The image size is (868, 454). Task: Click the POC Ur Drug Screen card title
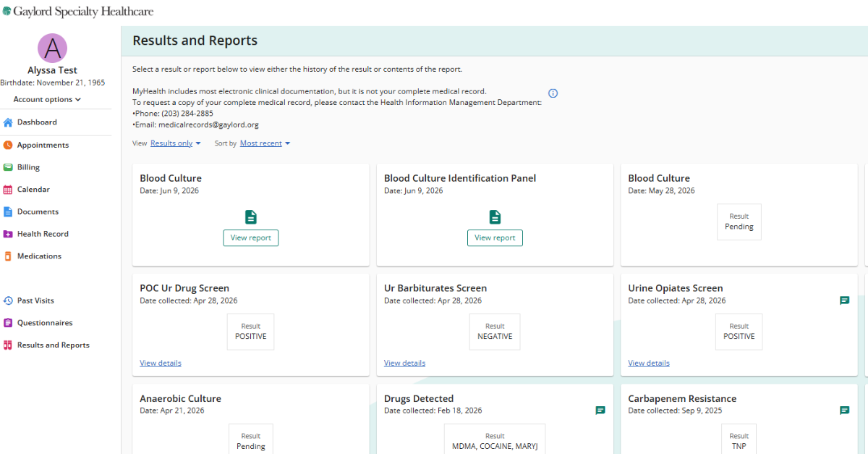(184, 288)
